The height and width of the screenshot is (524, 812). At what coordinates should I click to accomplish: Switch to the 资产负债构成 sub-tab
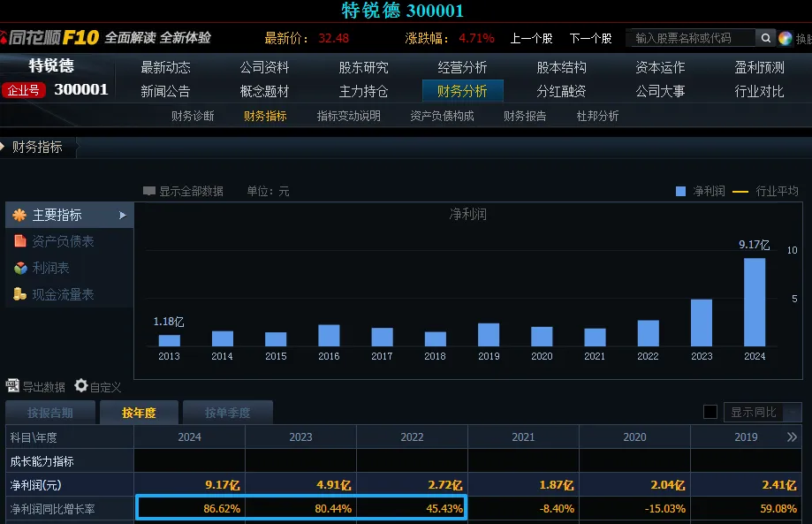442,116
